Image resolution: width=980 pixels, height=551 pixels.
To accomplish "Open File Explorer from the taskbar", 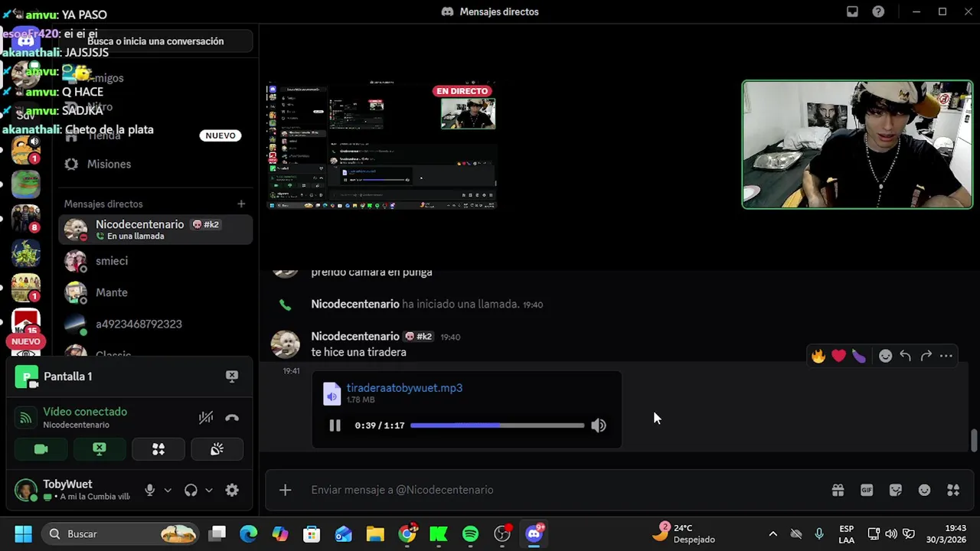I will click(375, 534).
